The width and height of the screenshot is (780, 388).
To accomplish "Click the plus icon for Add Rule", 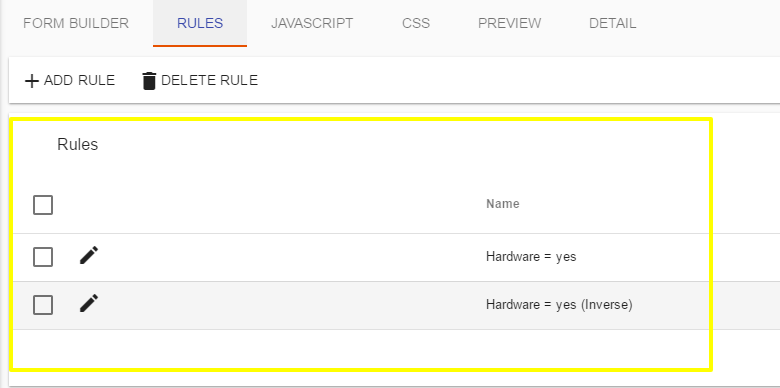I will coord(32,81).
